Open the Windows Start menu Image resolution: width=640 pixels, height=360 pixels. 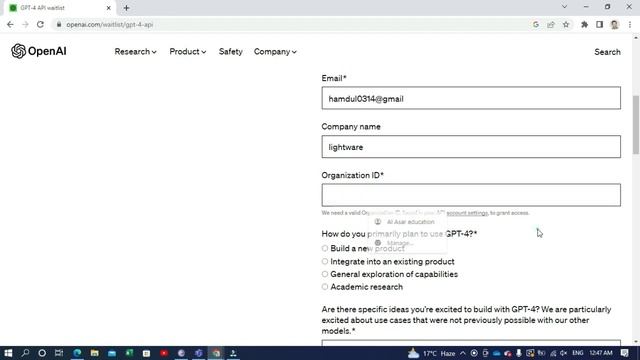(8, 353)
